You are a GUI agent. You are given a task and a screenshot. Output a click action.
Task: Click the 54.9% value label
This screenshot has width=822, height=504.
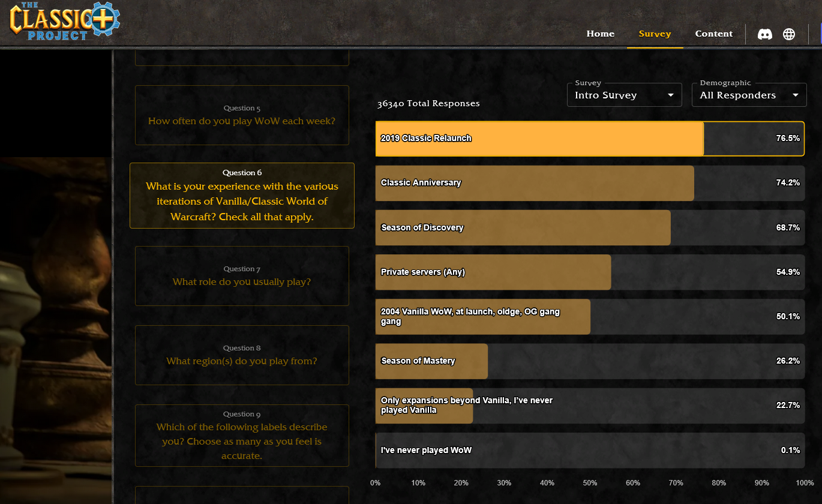(788, 272)
